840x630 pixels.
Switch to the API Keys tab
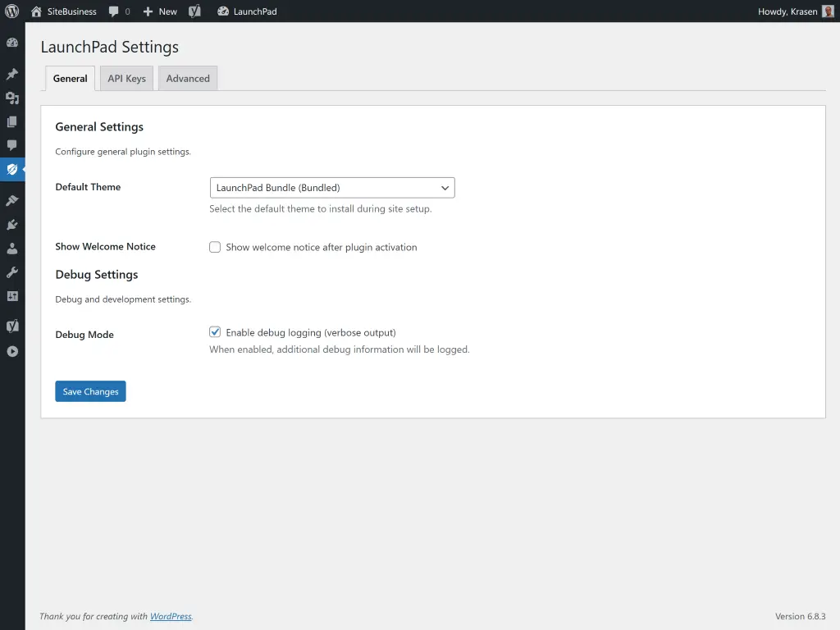(x=126, y=78)
